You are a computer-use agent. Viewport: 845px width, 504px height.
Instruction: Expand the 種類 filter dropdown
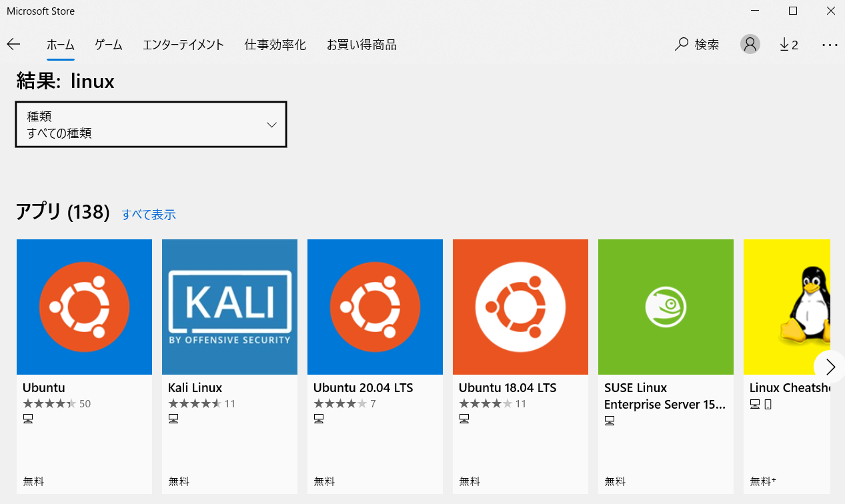(x=151, y=125)
